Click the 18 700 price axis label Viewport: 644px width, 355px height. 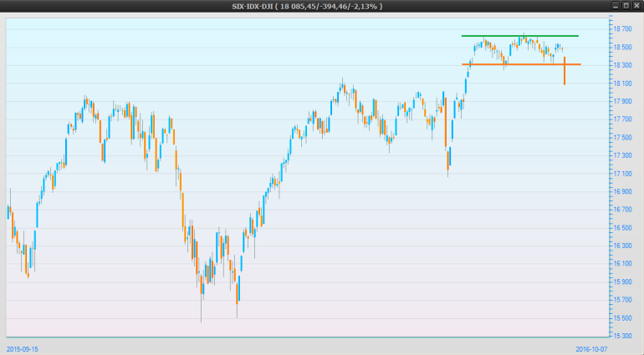point(622,28)
